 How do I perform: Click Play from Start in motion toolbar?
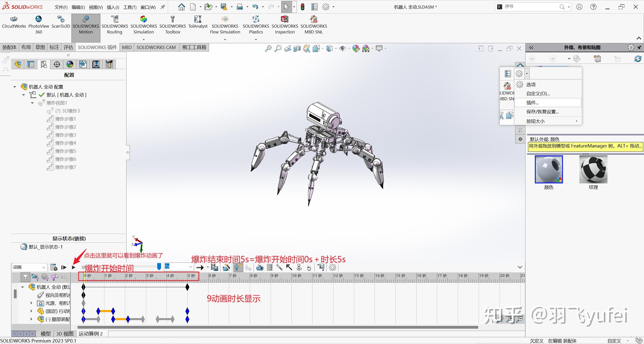64,267
